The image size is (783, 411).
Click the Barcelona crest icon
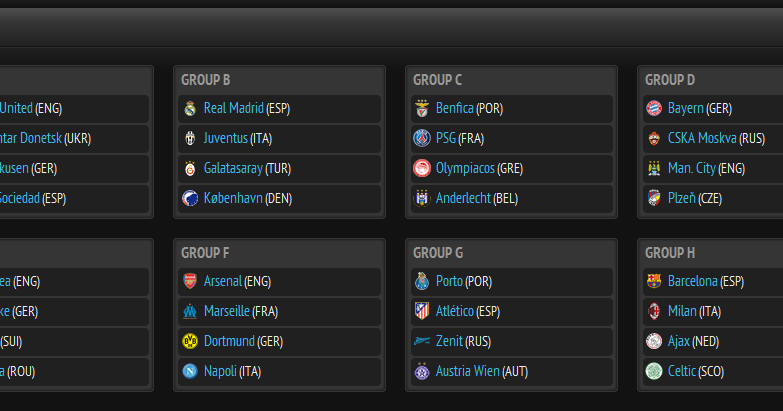(x=654, y=281)
